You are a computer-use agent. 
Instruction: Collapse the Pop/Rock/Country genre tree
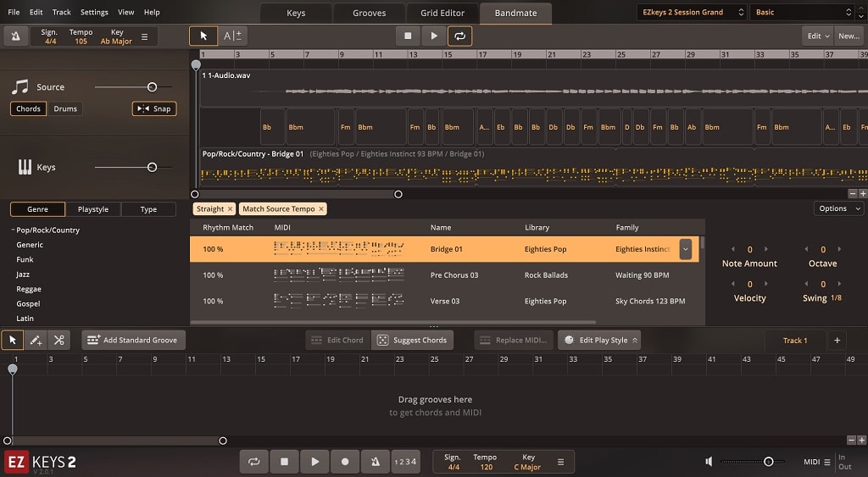click(x=12, y=230)
